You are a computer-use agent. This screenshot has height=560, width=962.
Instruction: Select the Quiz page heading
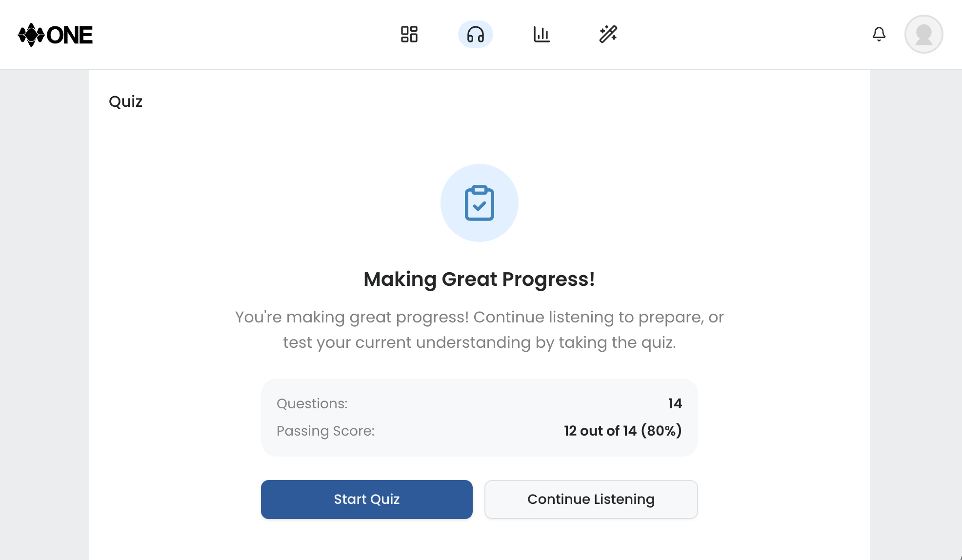click(125, 101)
